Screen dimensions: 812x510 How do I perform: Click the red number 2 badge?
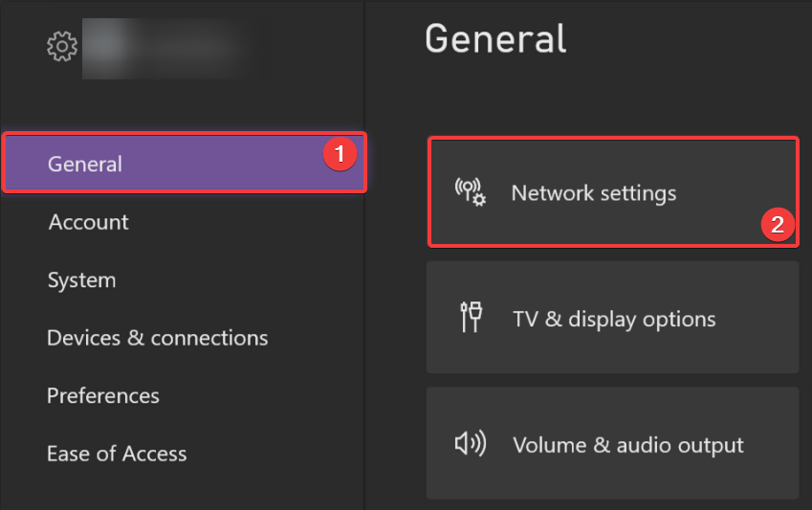(777, 225)
